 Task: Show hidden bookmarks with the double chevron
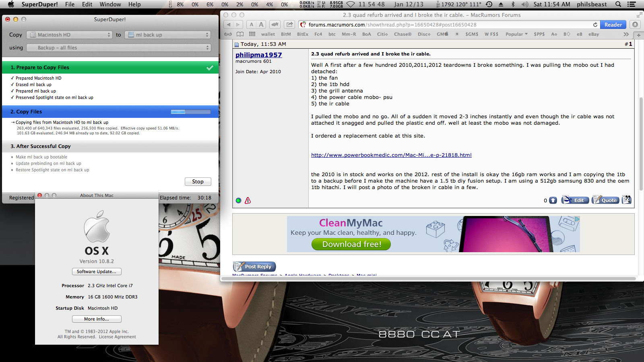(626, 34)
